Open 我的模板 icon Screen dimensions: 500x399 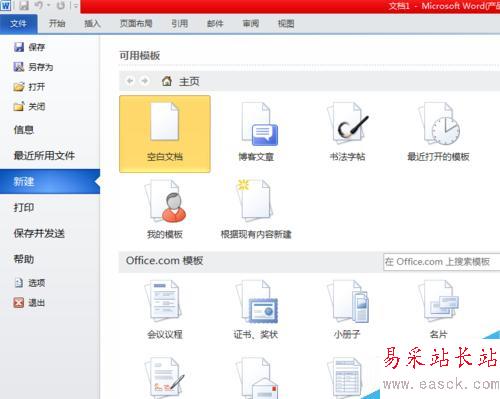point(165,201)
